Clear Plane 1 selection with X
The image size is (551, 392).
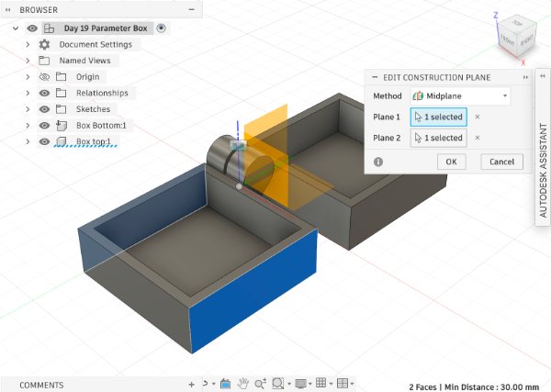click(x=478, y=117)
